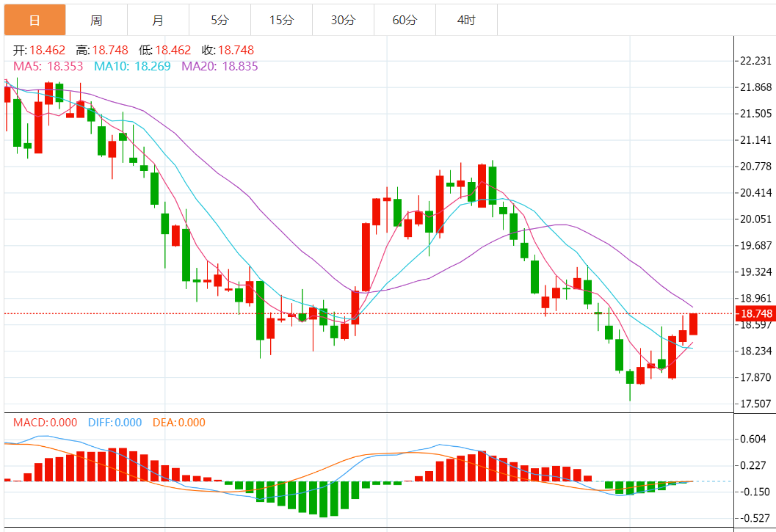This screenshot has height=532, width=776.
Task: Click the 高:18.748 high price value
Action: point(102,50)
